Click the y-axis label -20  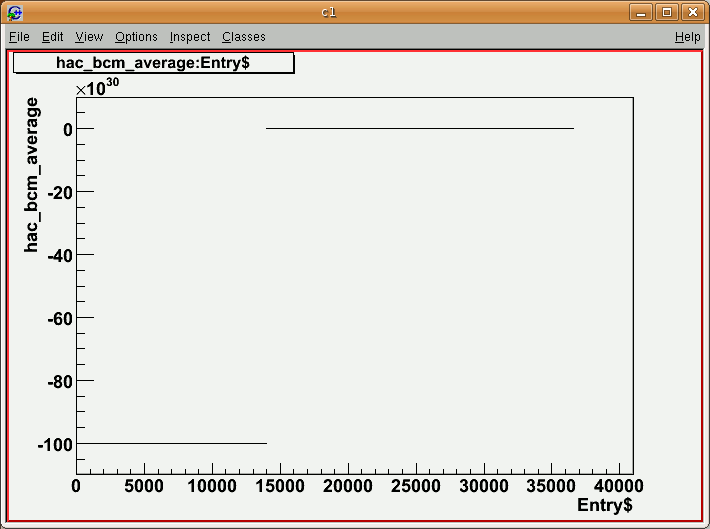pyautogui.click(x=60, y=193)
